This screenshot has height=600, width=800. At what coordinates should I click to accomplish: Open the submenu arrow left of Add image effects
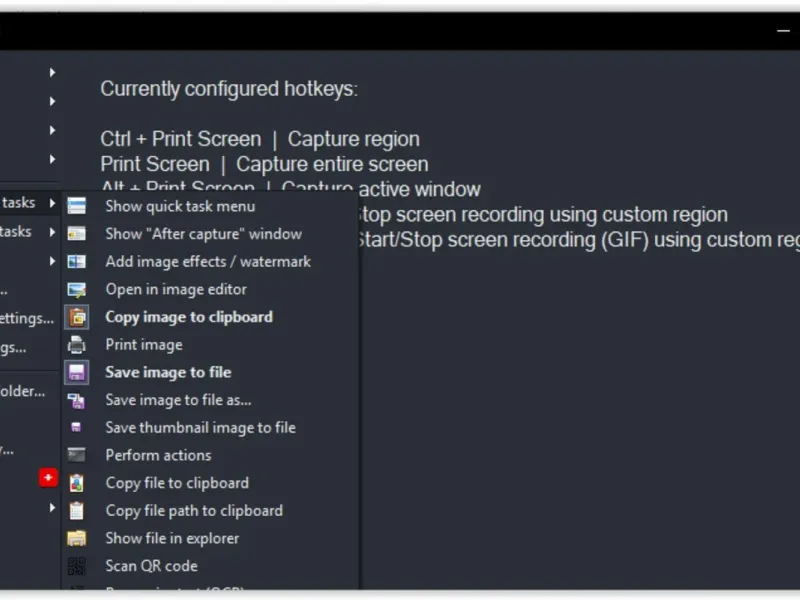(52, 261)
